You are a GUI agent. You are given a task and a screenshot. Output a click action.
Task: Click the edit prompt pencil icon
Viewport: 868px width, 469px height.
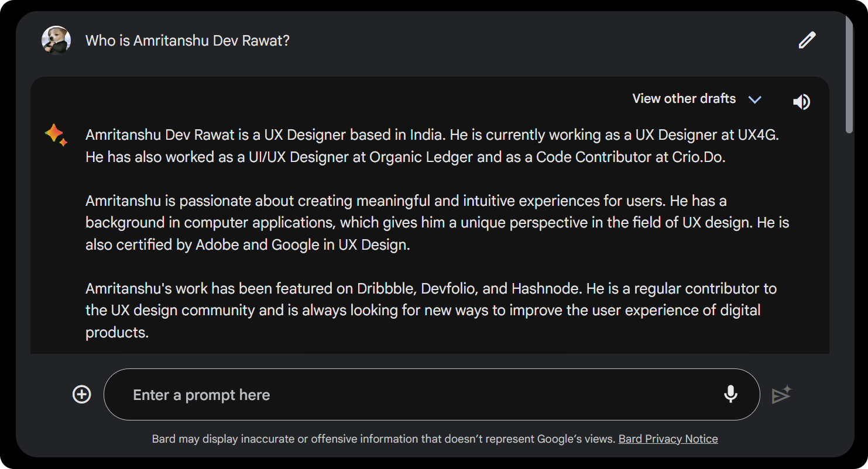point(807,40)
